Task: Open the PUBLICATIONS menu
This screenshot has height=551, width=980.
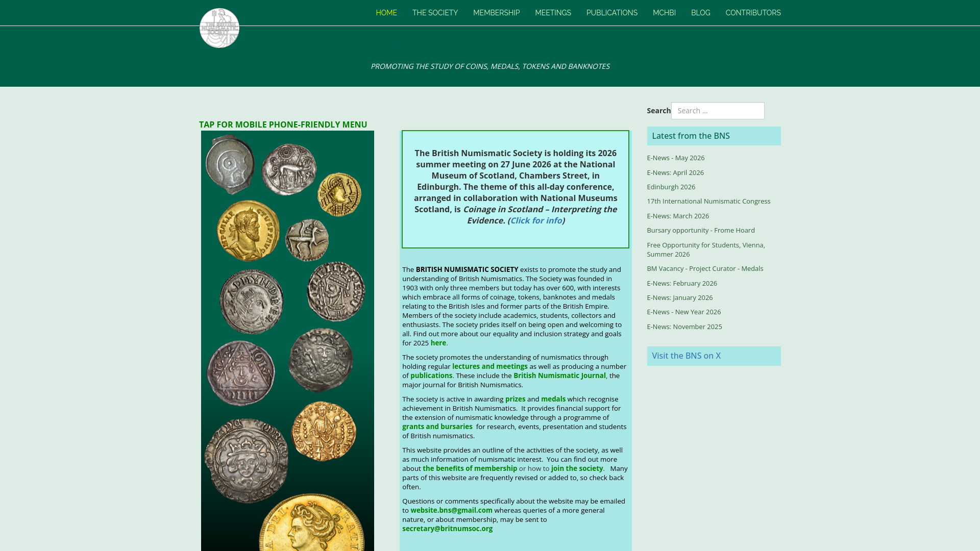Action: click(x=611, y=13)
